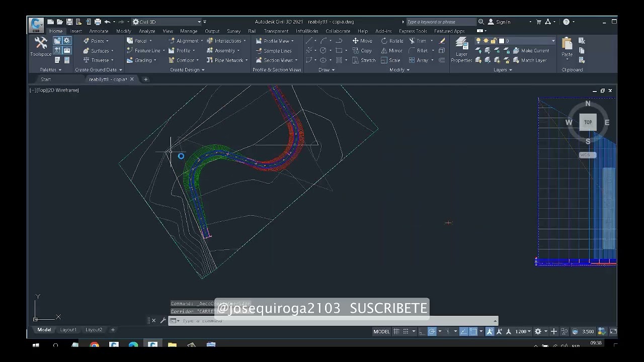The height and width of the screenshot is (362, 644).
Task: Toggle annotation visibility in status bar
Action: [x=490, y=331]
